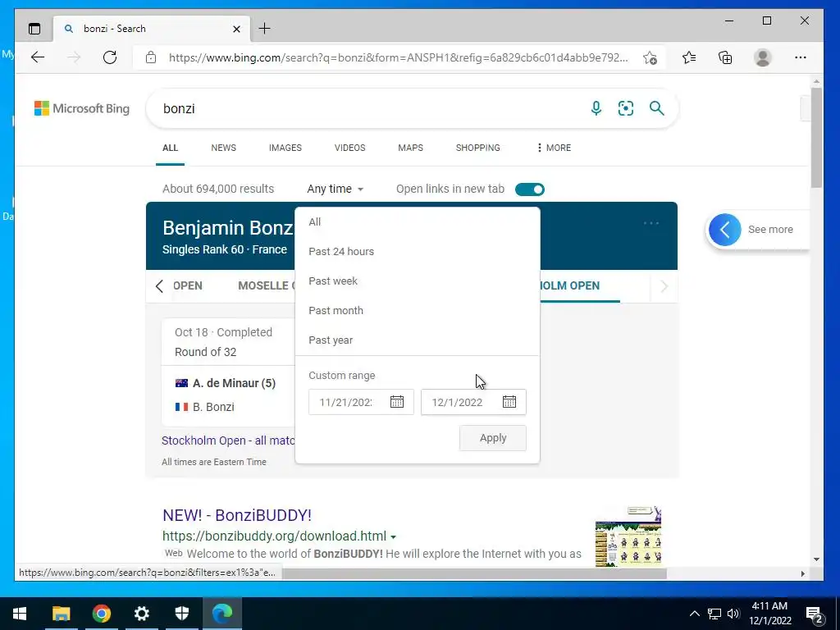Screen dimensions: 840x630
Task: Click the Microsoft Edge taskbar icon
Action: pyautogui.click(x=222, y=614)
